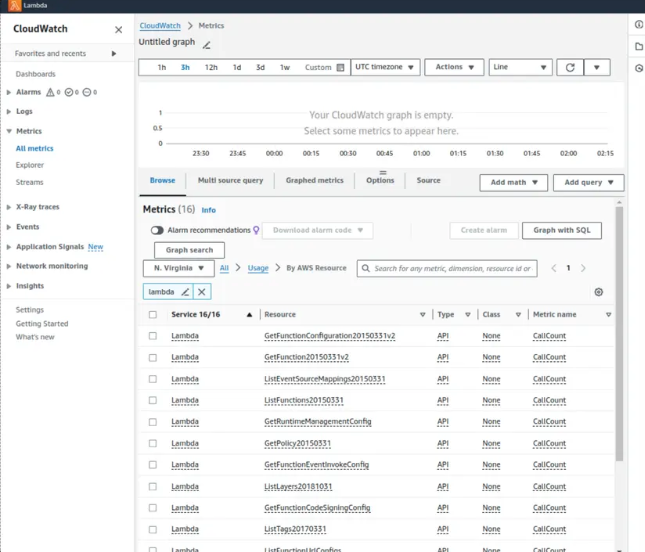The height and width of the screenshot is (552, 645).
Task: Select the 12h time range
Action: click(211, 67)
